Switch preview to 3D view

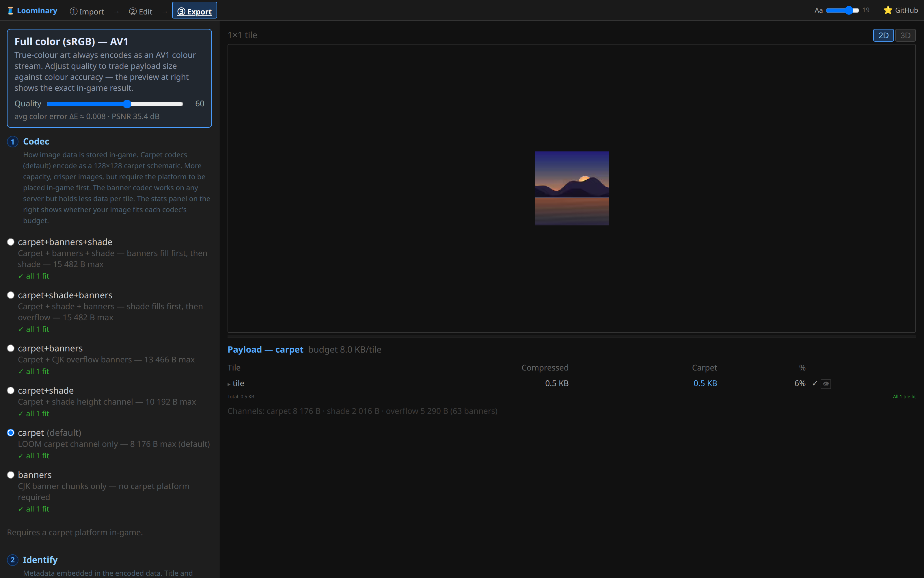point(905,35)
